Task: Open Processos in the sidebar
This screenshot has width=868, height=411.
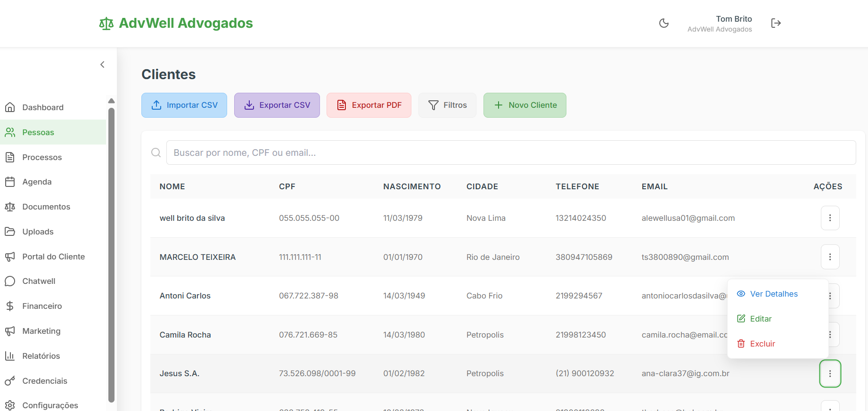Action: (53, 157)
